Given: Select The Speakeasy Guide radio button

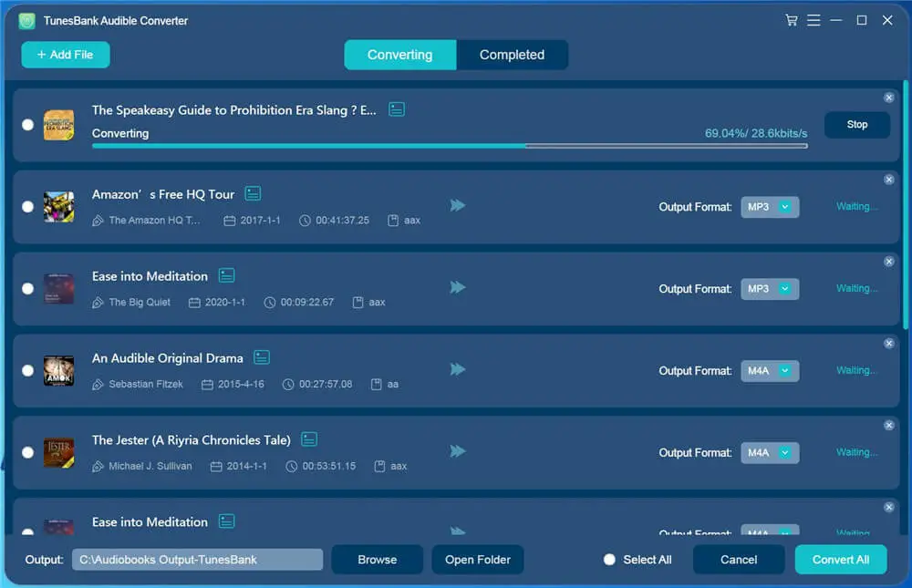Looking at the screenshot, I should coord(27,125).
